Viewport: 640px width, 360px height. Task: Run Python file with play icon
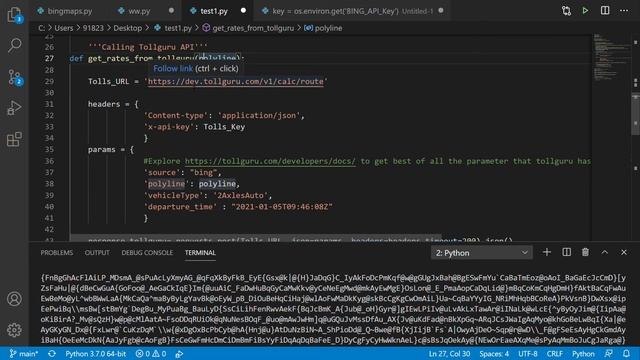coord(585,11)
